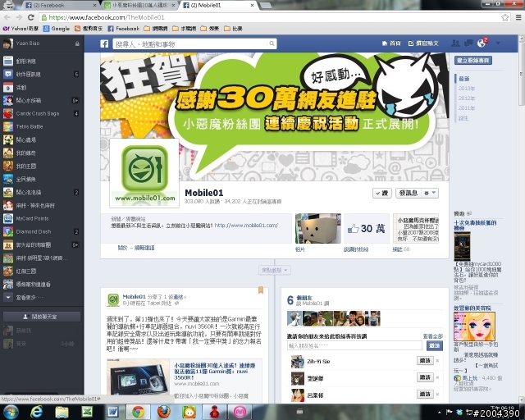
Task: Click the home link in top bar
Action: tap(391, 43)
